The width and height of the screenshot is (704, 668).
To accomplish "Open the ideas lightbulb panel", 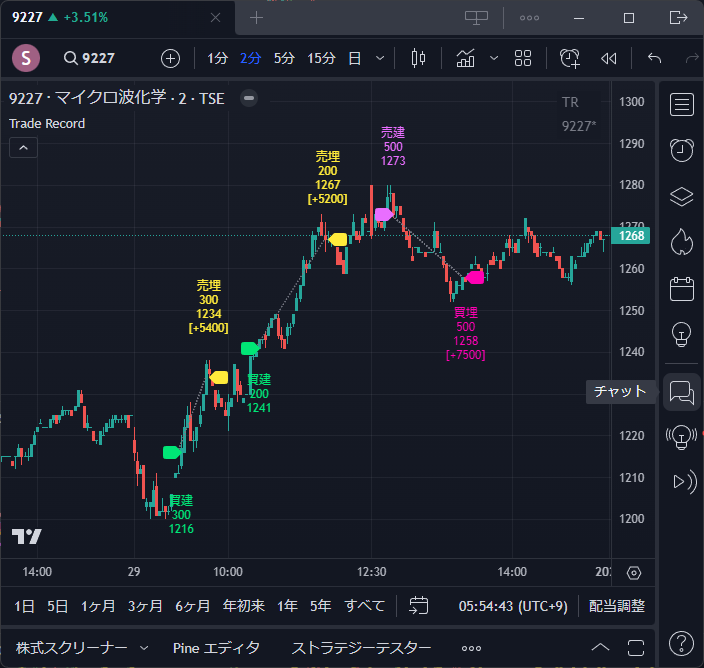I will 682,334.
